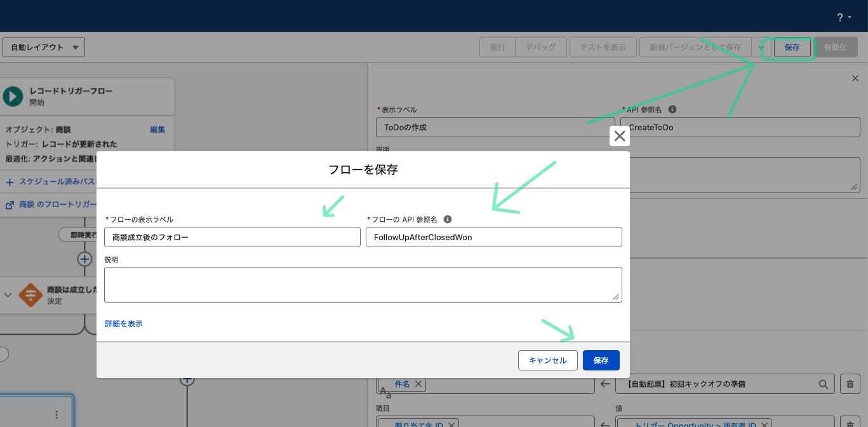Close the Save Flow dialog with X
The width and height of the screenshot is (868, 427).
point(620,136)
